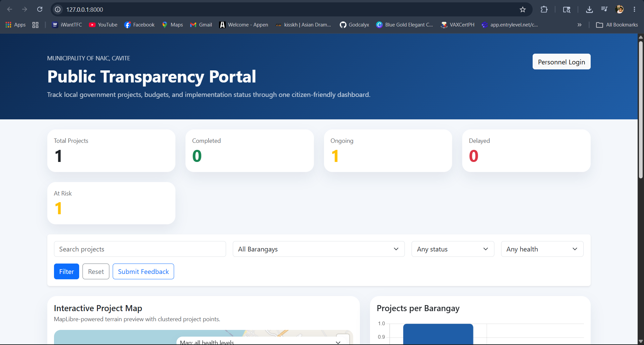
Task: Click the blue bar in Projects per Barangay chart
Action: pos(438,334)
